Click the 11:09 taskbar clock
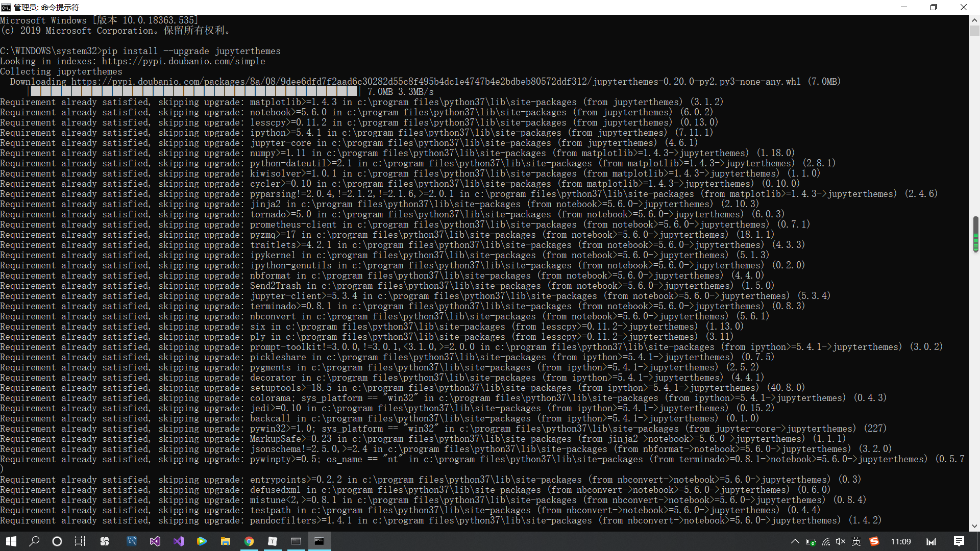The height and width of the screenshot is (551, 980). pyautogui.click(x=900, y=541)
